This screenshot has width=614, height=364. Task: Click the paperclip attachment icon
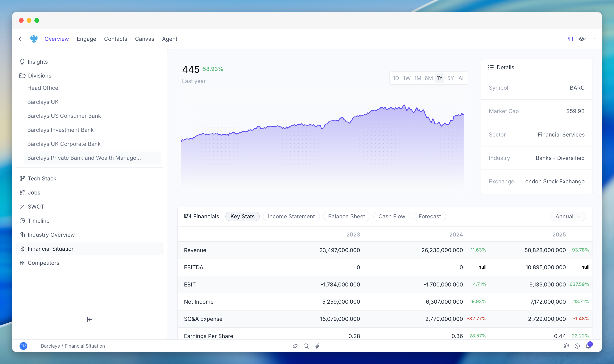(317, 346)
